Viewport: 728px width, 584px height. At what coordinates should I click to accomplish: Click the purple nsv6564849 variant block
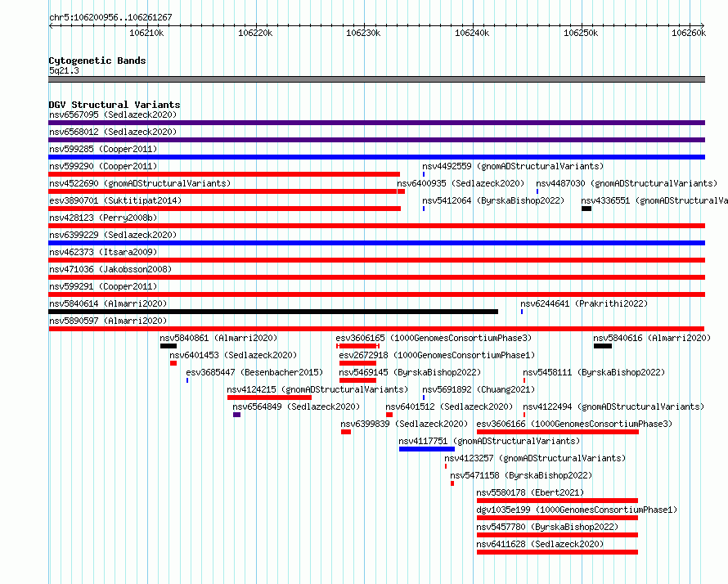236,415
